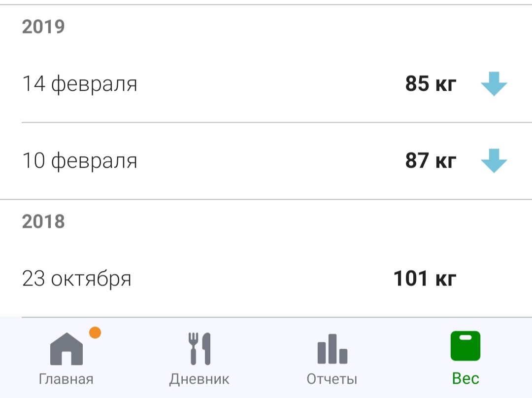Switch to the Дневник tab label
532x398 pixels.
click(199, 379)
